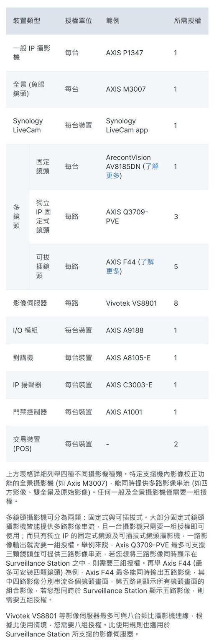Viewport: 214px width, 644px height.
Task: Click the 範例 column header
Action: [x=113, y=21]
